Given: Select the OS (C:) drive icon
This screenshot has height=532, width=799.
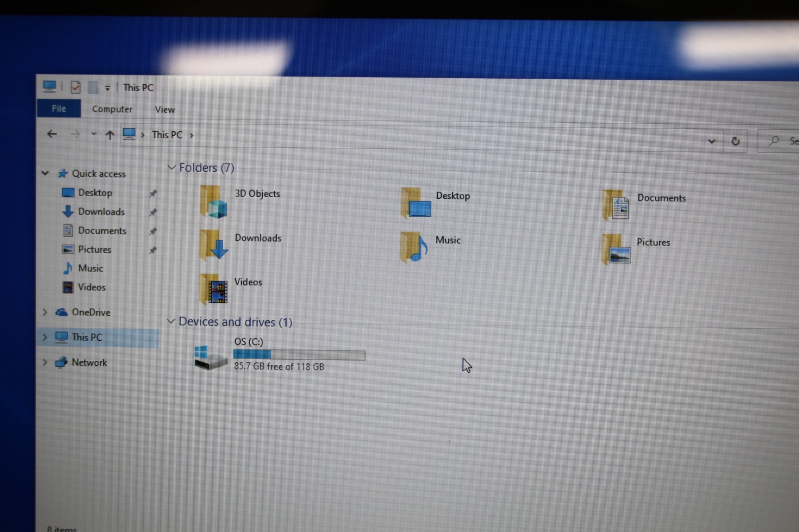Looking at the screenshot, I should pos(211,357).
